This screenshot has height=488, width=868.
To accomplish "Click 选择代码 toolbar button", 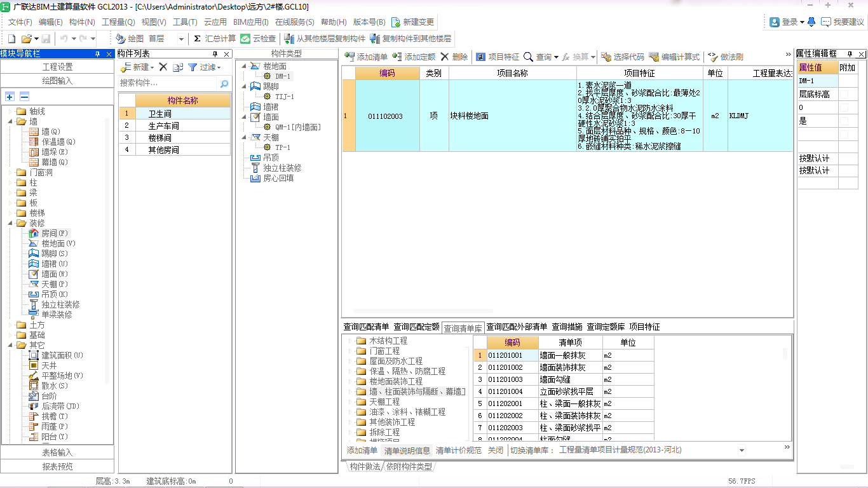I will [x=623, y=57].
